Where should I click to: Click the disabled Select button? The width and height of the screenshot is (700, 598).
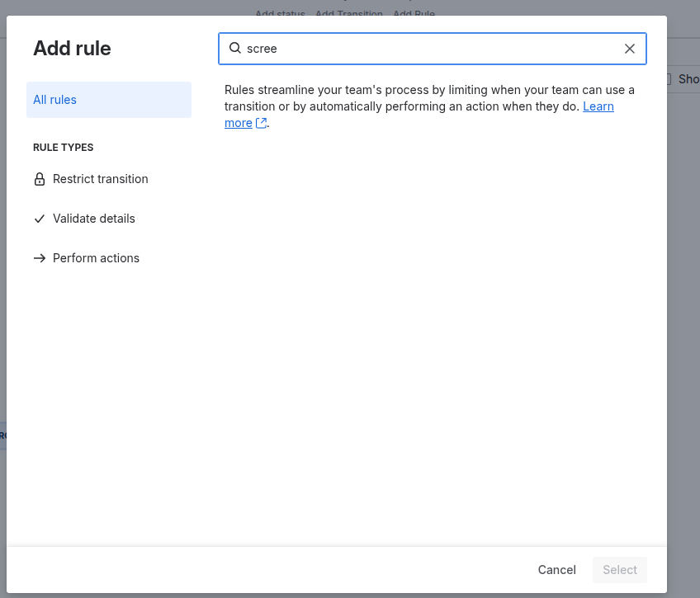[x=619, y=570]
